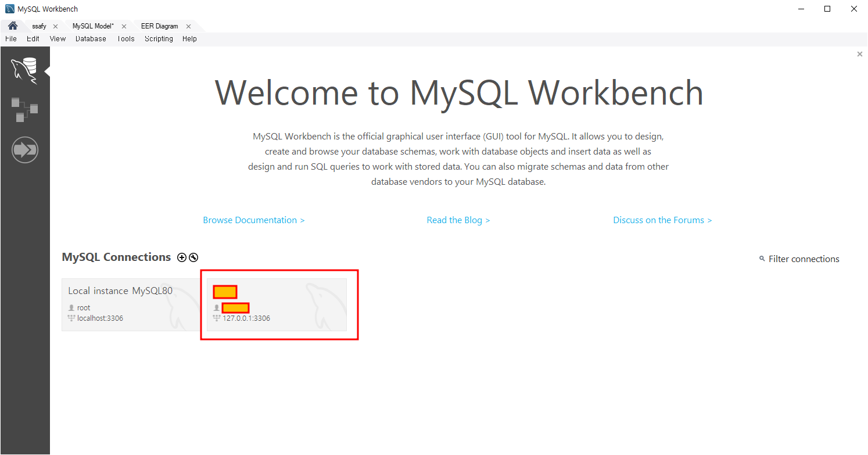
Task: Open the View menu
Action: coord(58,39)
